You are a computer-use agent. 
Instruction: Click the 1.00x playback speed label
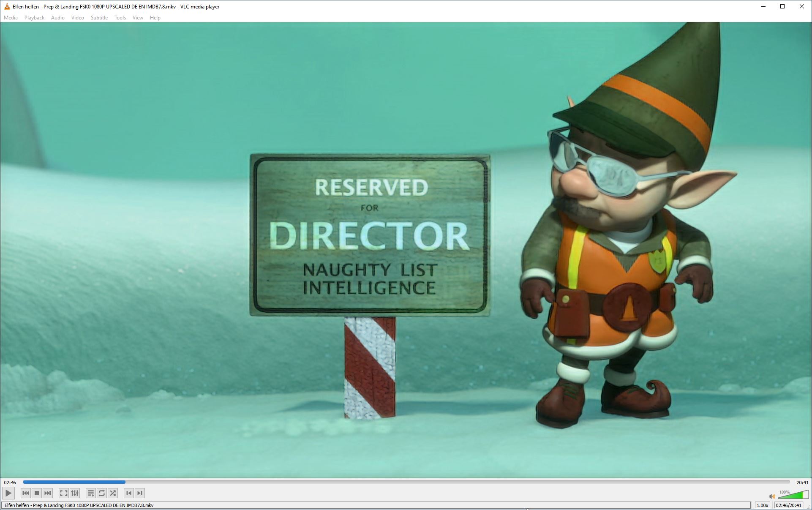click(762, 505)
